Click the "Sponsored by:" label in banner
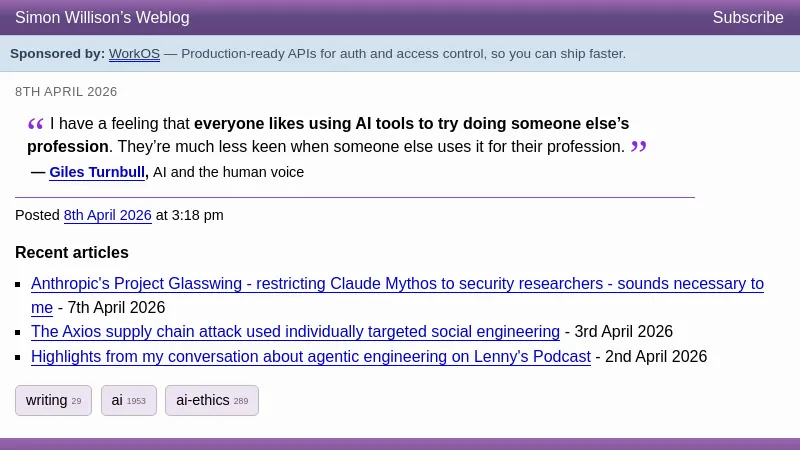 57,54
